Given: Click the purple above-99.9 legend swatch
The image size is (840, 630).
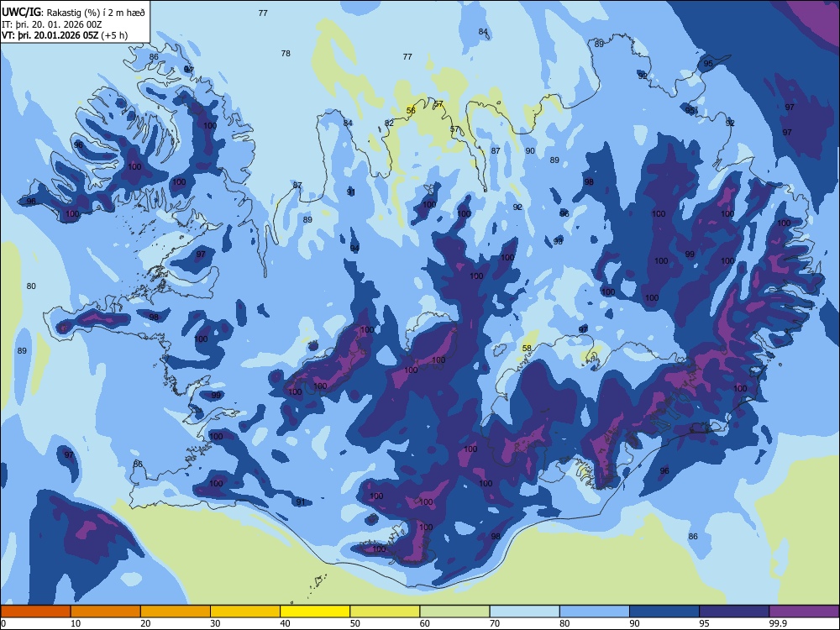Looking at the screenshot, I should tap(804, 612).
